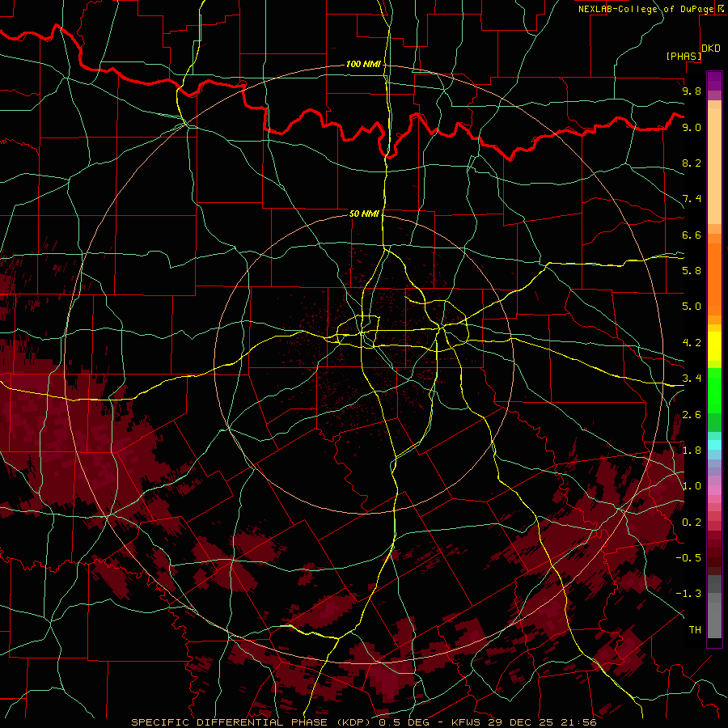Click the 1.0 color scale value
The height and width of the screenshot is (728, 728).
tap(692, 486)
